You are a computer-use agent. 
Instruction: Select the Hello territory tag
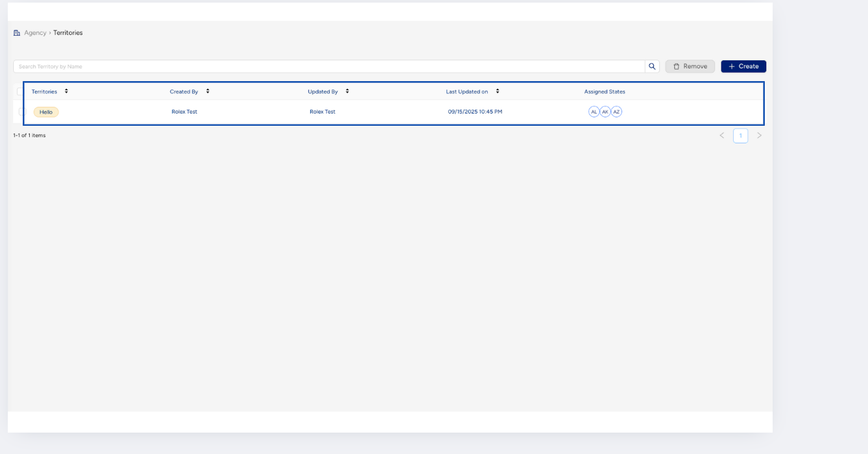click(46, 112)
